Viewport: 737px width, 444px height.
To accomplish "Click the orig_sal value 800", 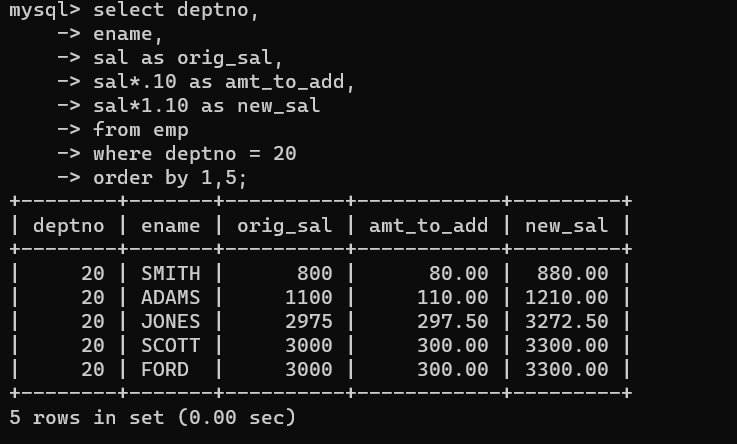I will coord(315,274).
